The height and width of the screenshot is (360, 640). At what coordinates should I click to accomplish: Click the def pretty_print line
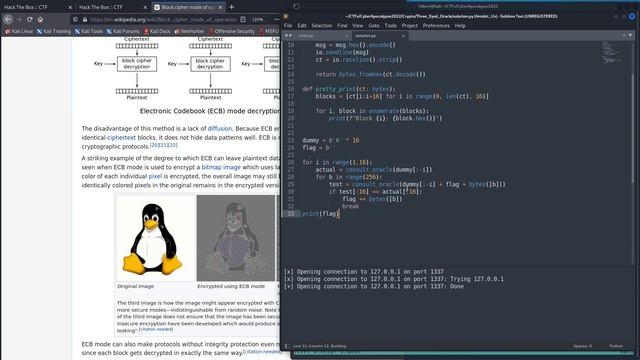[349, 89]
